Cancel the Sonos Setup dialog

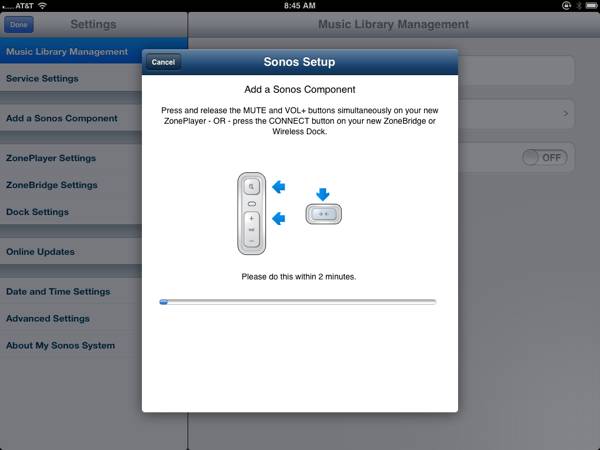coord(163,62)
